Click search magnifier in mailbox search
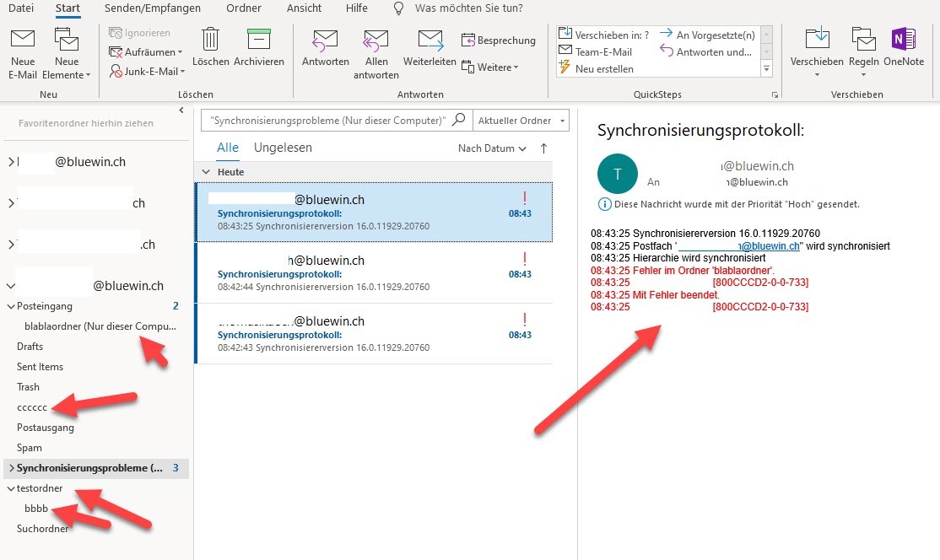This screenshot has height=560, width=940. [x=459, y=121]
